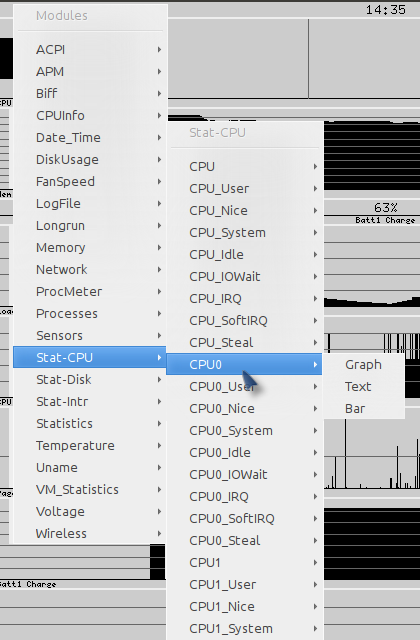Image resolution: width=420 pixels, height=640 pixels.
Task: Choose CPU0_IOWait in Stat-CPU menu
Action: click(244, 475)
